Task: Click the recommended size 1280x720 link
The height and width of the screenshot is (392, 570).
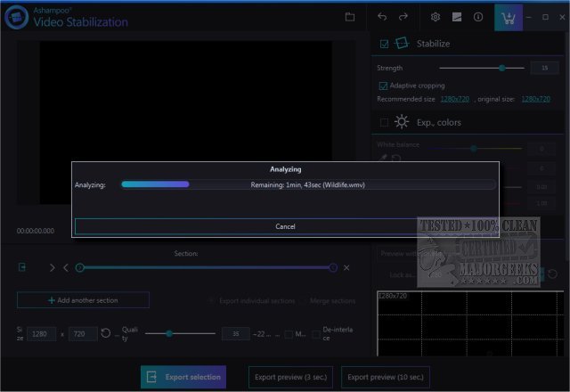Action: tap(454, 98)
